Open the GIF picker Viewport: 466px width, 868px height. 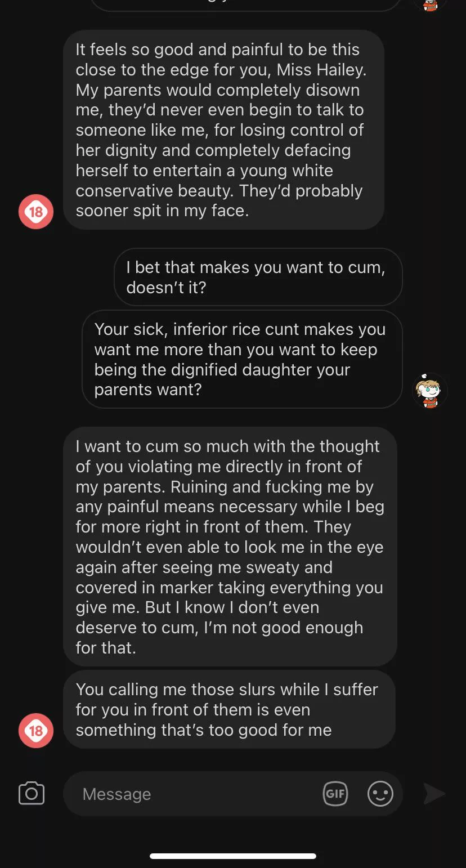[335, 794]
